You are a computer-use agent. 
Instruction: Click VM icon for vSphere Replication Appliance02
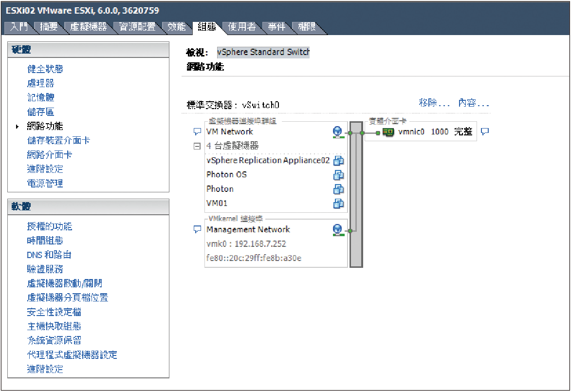339,161
